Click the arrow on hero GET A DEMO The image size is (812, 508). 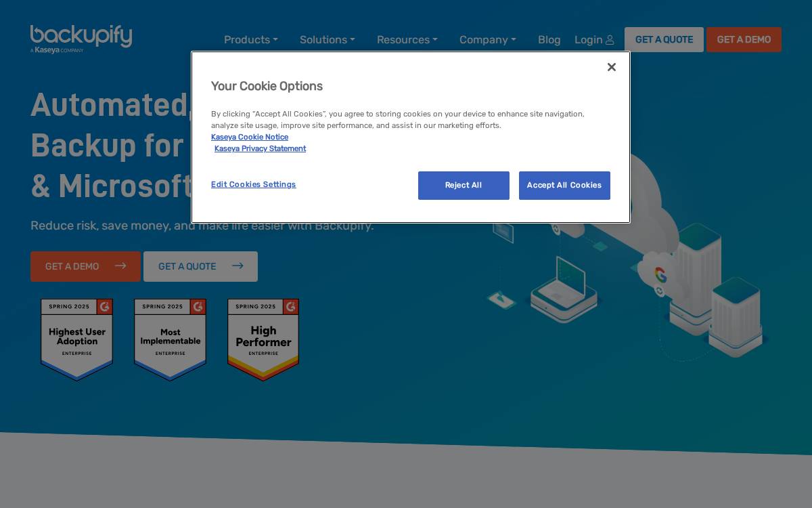120,266
